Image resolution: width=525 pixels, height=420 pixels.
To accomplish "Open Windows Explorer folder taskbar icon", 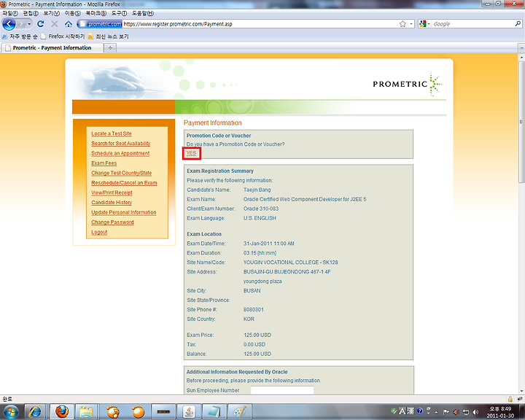I will tap(86, 412).
